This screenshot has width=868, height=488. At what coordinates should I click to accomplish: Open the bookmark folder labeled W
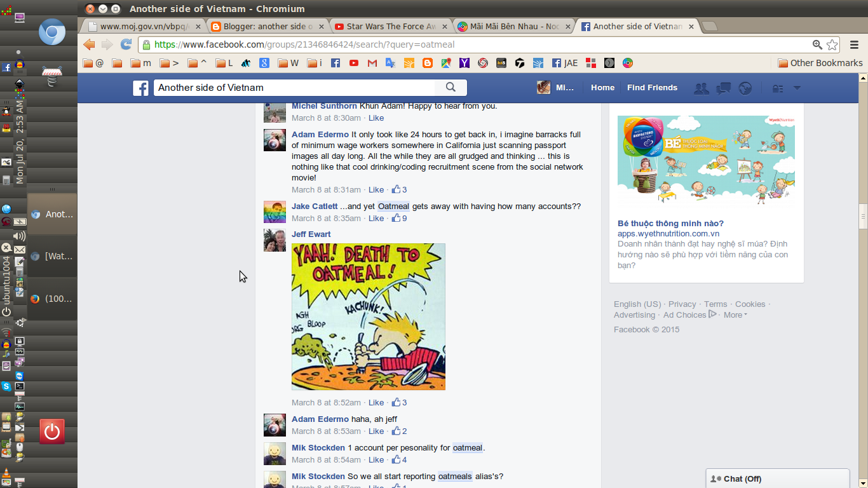click(x=288, y=63)
